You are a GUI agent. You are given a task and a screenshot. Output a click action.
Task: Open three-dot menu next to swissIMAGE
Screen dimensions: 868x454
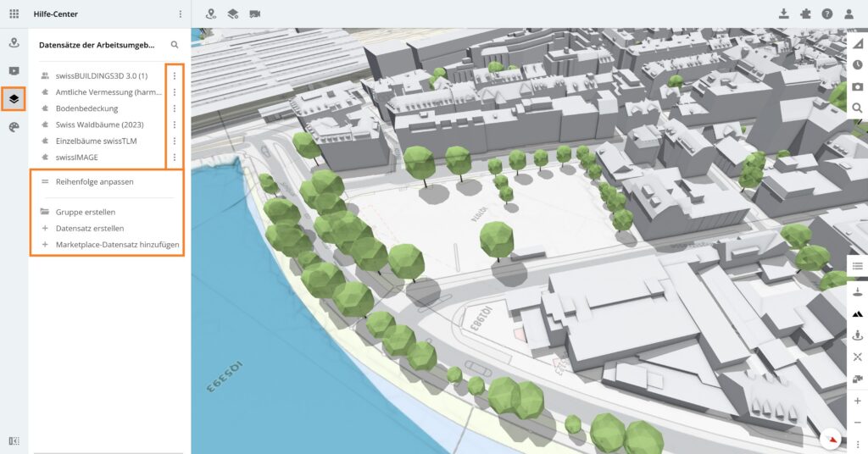(x=174, y=158)
